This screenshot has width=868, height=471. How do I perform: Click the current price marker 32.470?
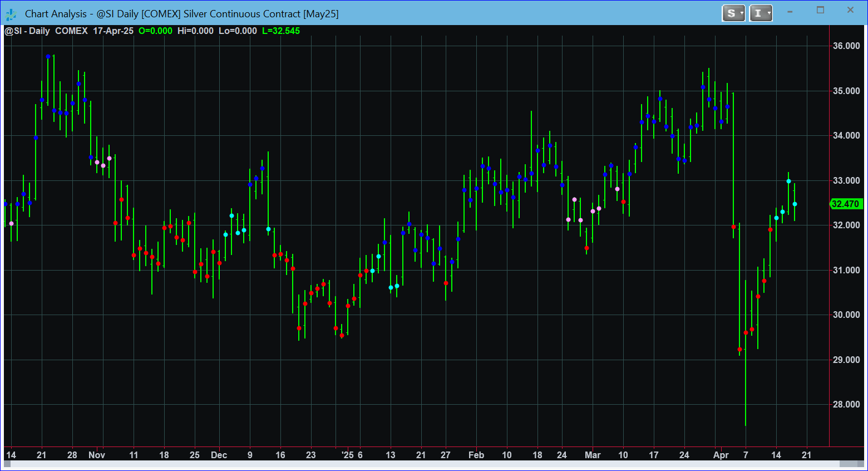tap(846, 204)
